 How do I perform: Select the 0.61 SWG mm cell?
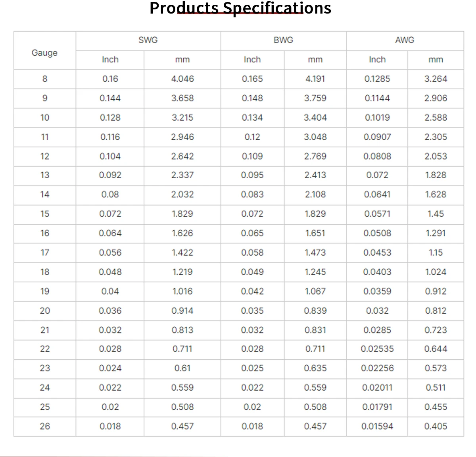pos(182,368)
